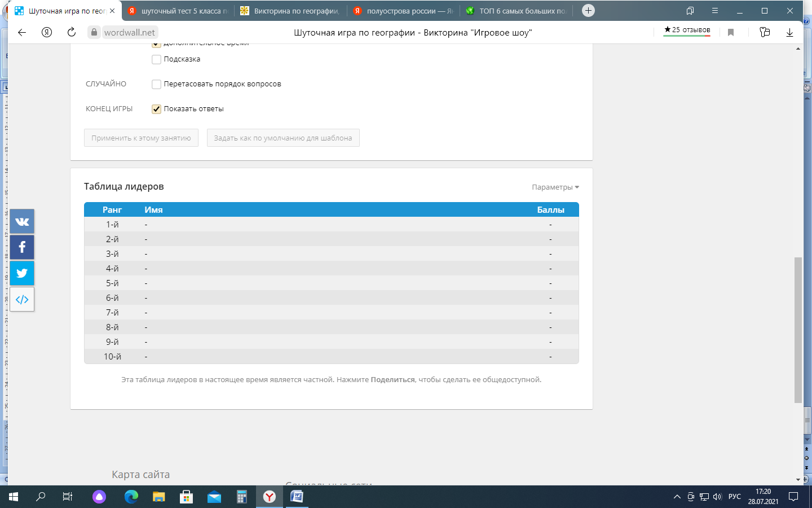Click the Карта сайта heading

(x=140, y=475)
